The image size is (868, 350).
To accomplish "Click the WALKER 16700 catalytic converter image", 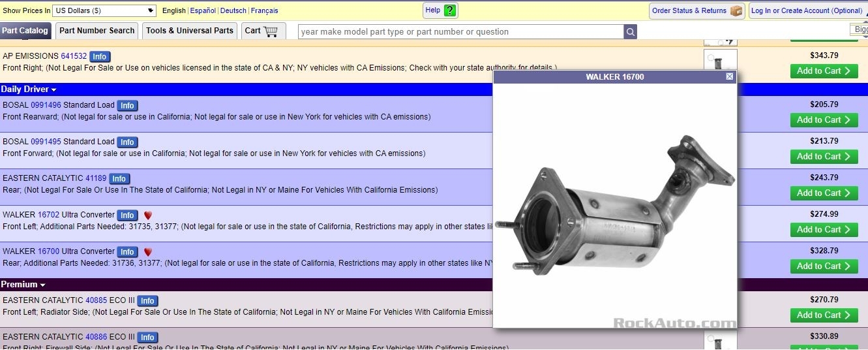I will (615, 205).
